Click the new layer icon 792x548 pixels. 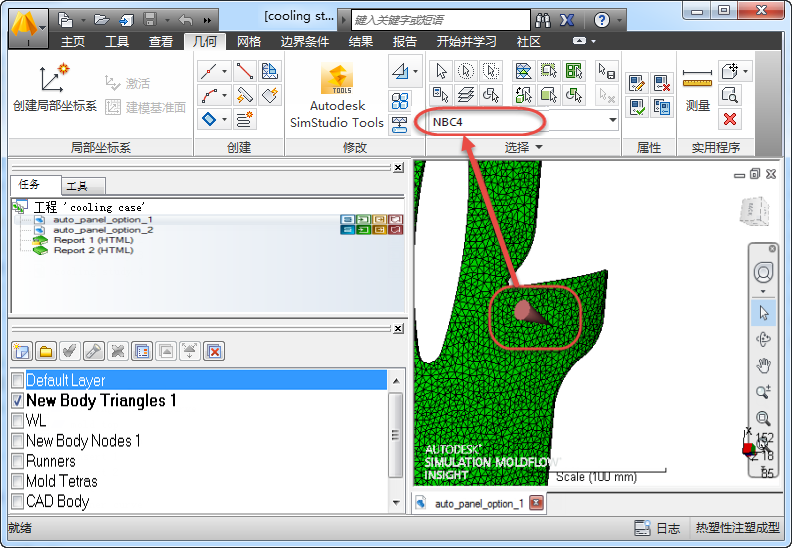pos(22,351)
